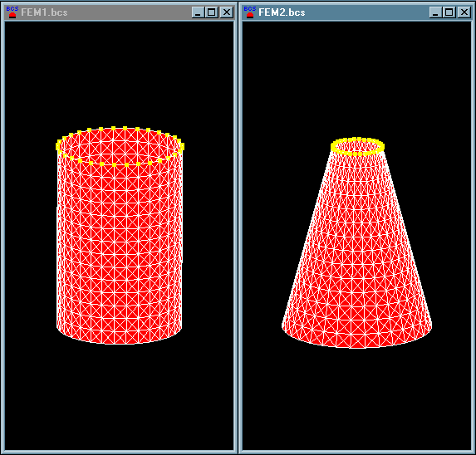Click the FEM1.bcs title text
Viewport: 476px width, 455px height.
pyautogui.click(x=44, y=12)
